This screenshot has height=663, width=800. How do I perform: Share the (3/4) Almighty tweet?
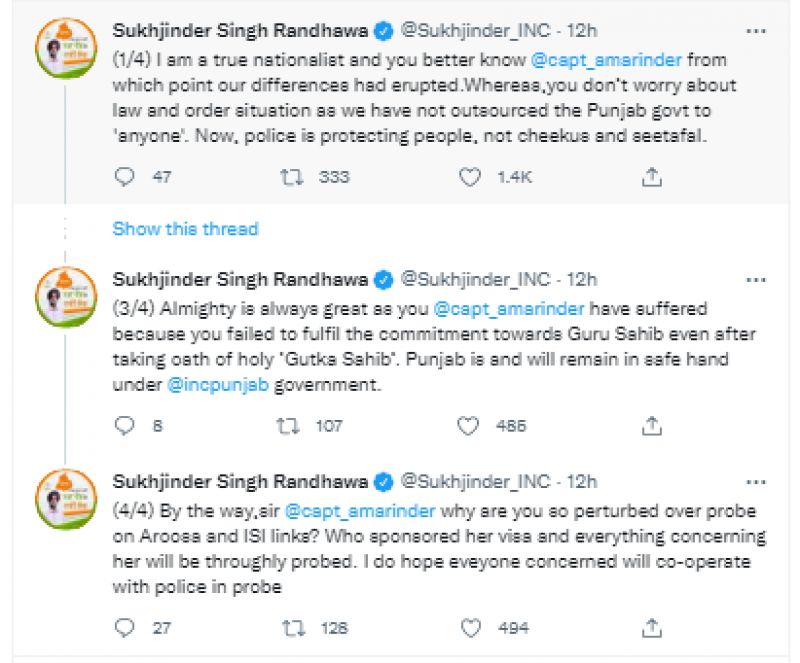click(652, 426)
